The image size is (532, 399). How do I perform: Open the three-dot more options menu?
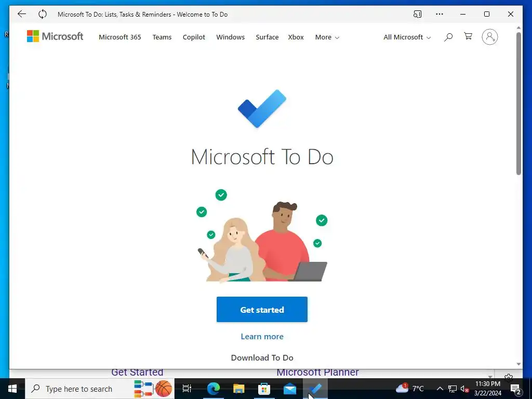(x=440, y=14)
